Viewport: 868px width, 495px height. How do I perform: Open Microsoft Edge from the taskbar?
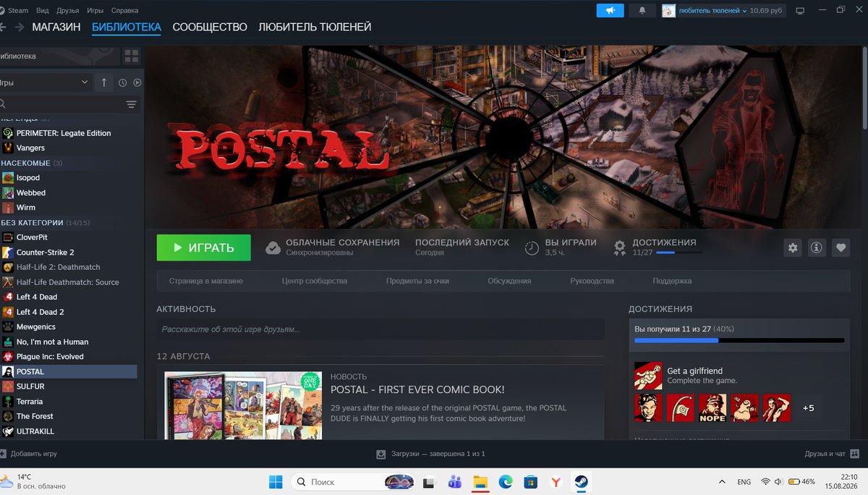pyautogui.click(x=505, y=481)
